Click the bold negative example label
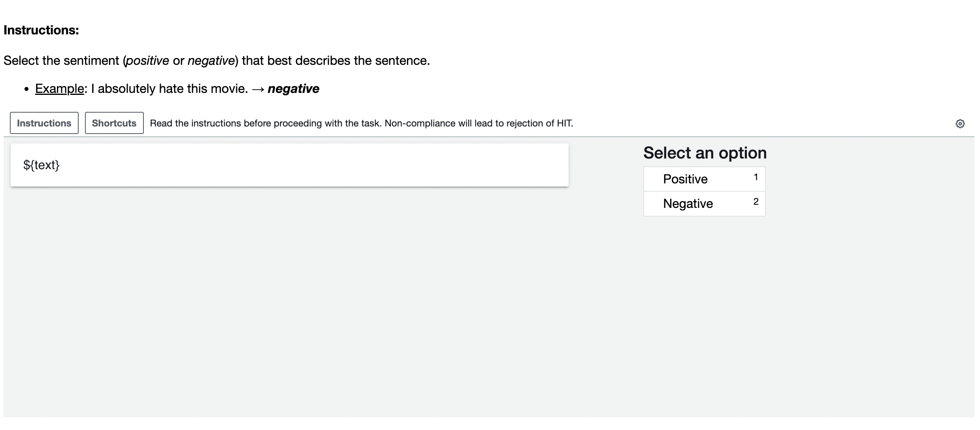 pyautogui.click(x=293, y=89)
